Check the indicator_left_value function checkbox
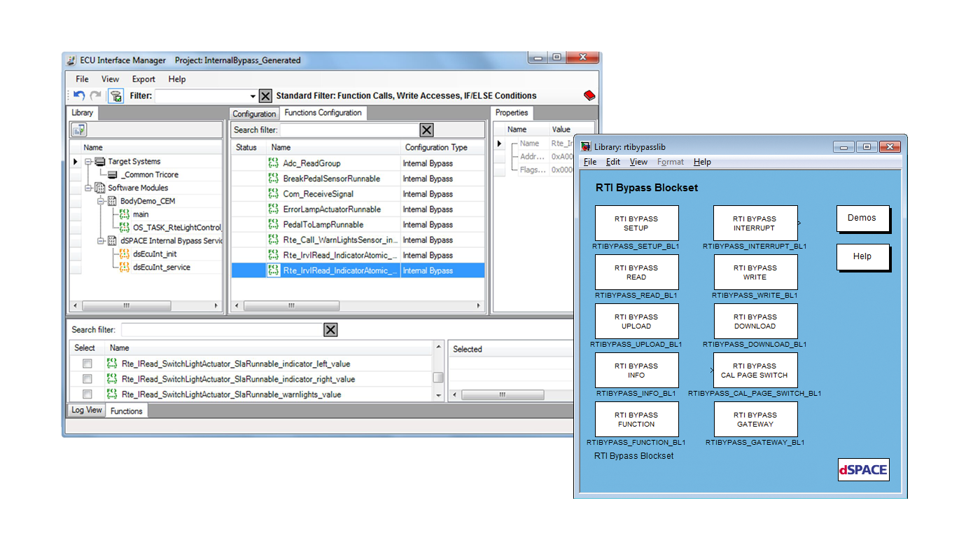The image size is (980, 552). (x=87, y=364)
